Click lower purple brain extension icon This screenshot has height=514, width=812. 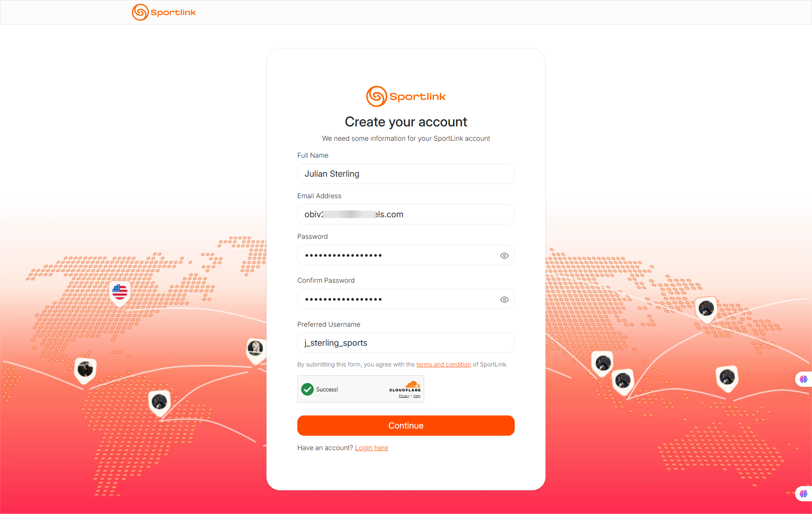coord(803,493)
